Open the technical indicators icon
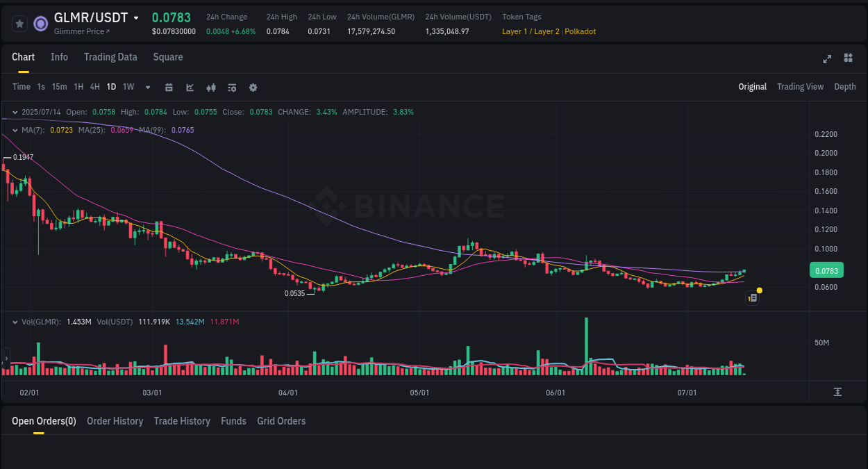This screenshot has width=868, height=469. coord(231,88)
